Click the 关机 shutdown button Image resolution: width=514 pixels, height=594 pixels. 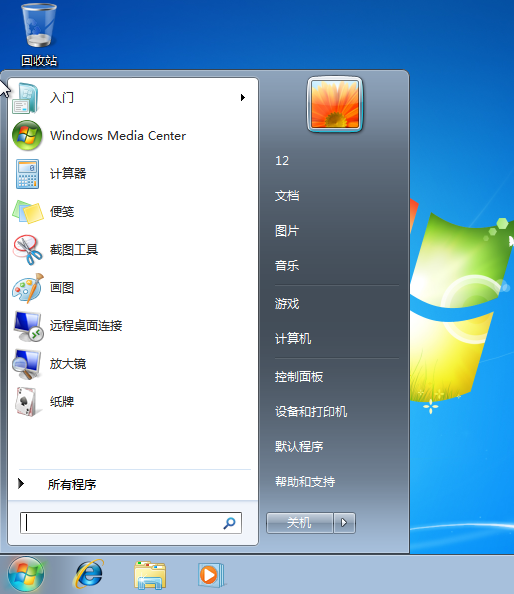tap(299, 523)
